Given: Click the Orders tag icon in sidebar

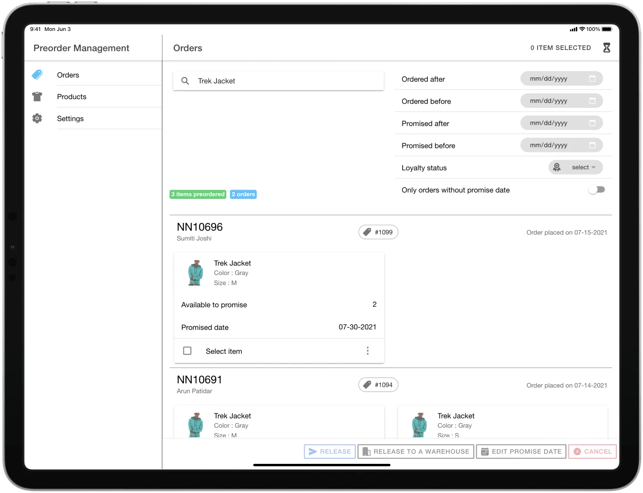Looking at the screenshot, I should 37,75.
